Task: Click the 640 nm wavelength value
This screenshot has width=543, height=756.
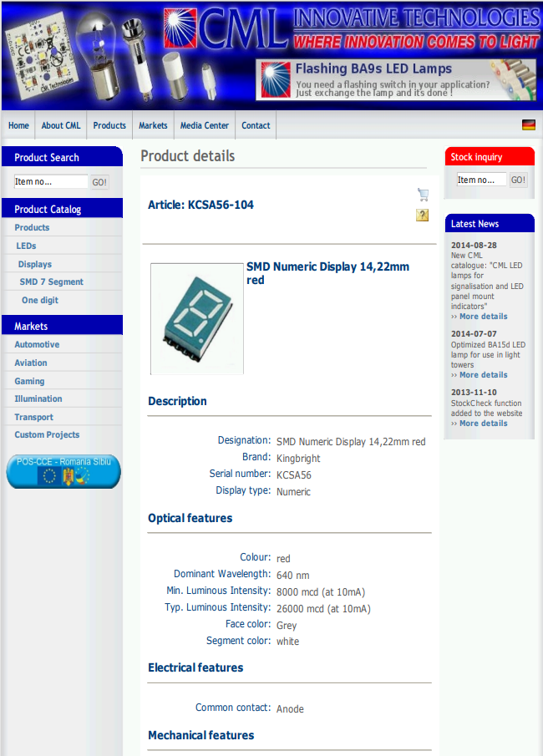Action: coord(292,576)
